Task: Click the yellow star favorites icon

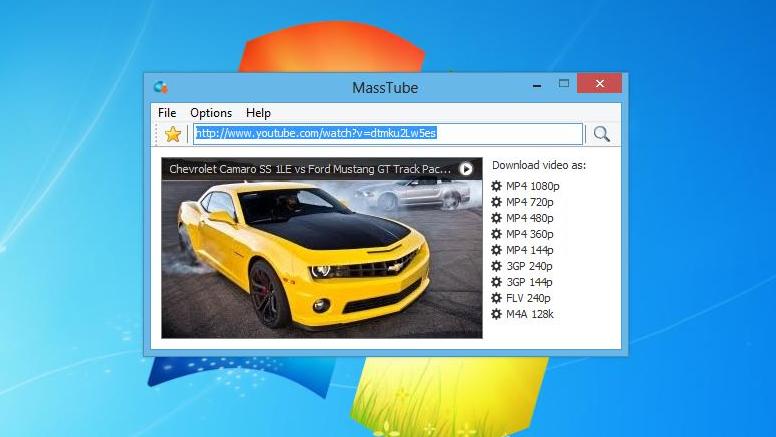Action: coord(173,134)
